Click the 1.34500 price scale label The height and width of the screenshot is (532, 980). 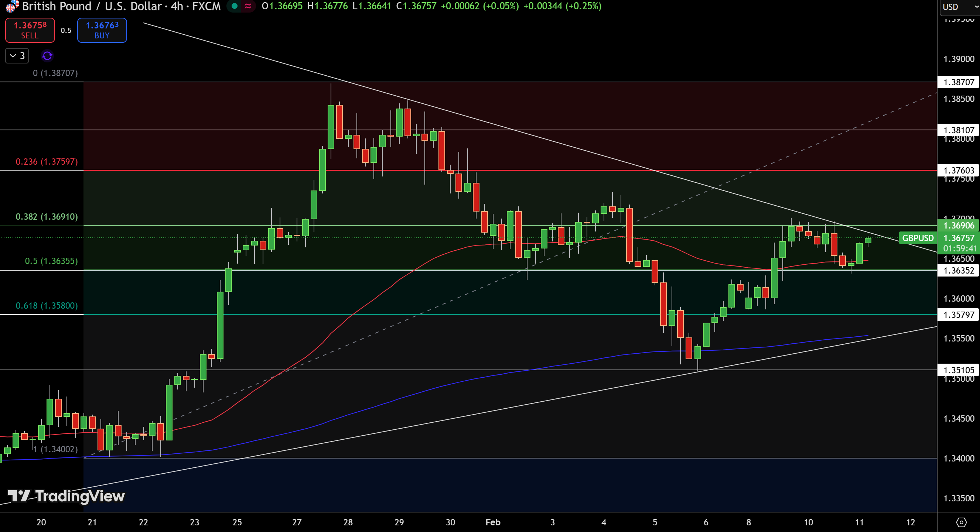(959, 418)
